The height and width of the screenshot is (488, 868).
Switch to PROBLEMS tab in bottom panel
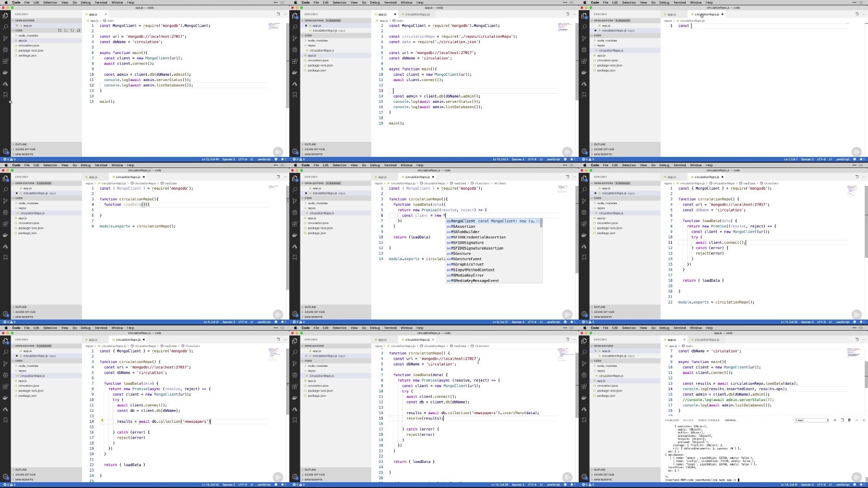click(x=672, y=420)
